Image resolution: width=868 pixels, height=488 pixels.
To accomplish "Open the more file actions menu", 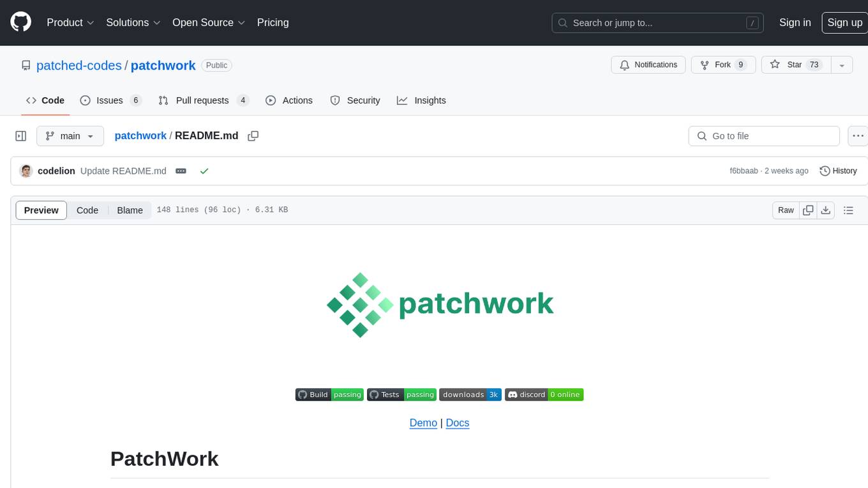I will click(858, 136).
